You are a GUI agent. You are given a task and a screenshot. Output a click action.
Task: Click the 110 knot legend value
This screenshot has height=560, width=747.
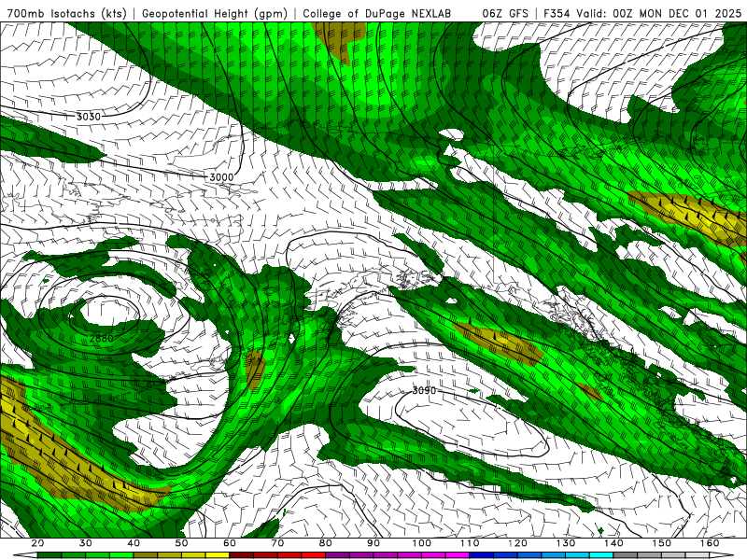click(470, 543)
